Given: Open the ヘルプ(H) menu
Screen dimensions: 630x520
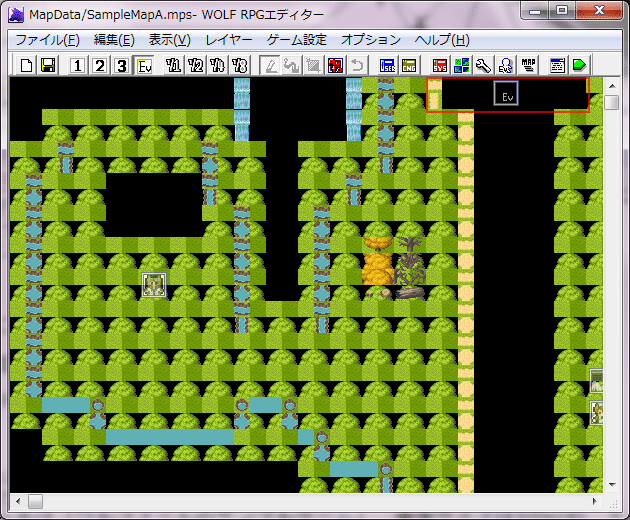Looking at the screenshot, I should click(x=442, y=40).
